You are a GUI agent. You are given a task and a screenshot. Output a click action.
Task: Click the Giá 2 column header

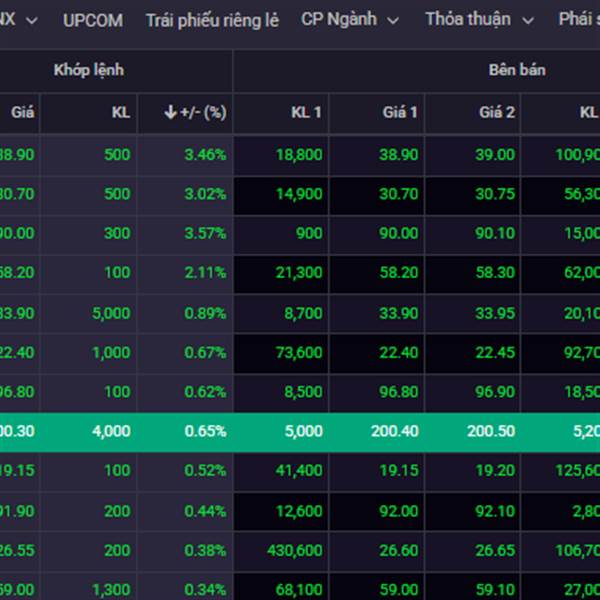(x=497, y=113)
